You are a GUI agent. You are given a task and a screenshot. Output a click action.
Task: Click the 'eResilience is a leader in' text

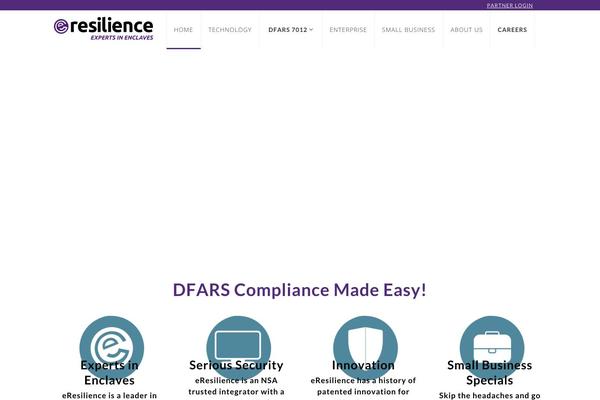[109, 395]
